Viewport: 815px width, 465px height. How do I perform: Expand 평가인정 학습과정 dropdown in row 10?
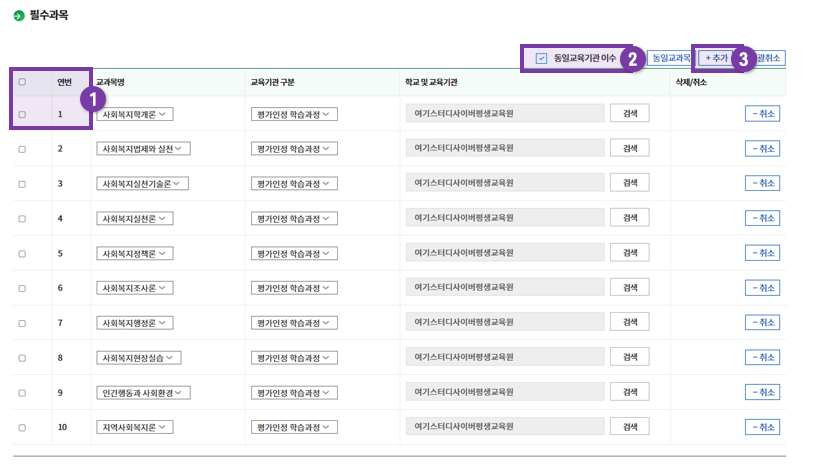(294, 427)
